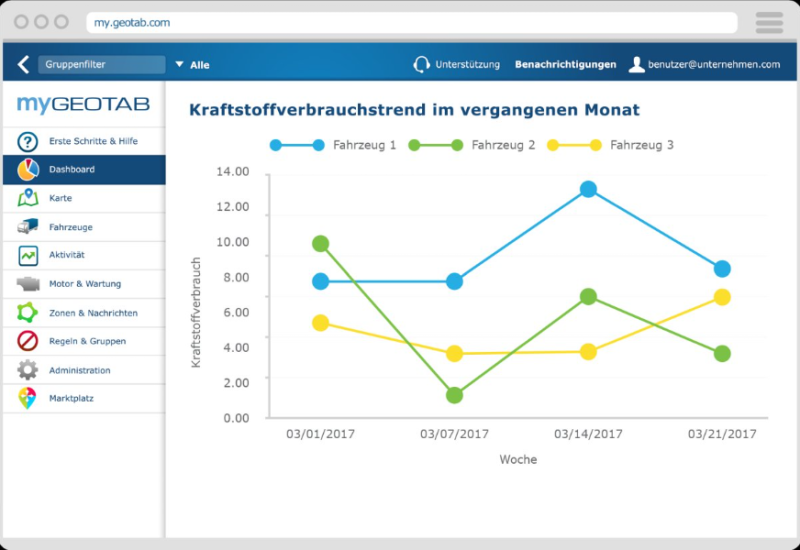Image resolution: width=800 pixels, height=550 pixels.
Task: Open the Administration gear icon
Action: [x=28, y=370]
